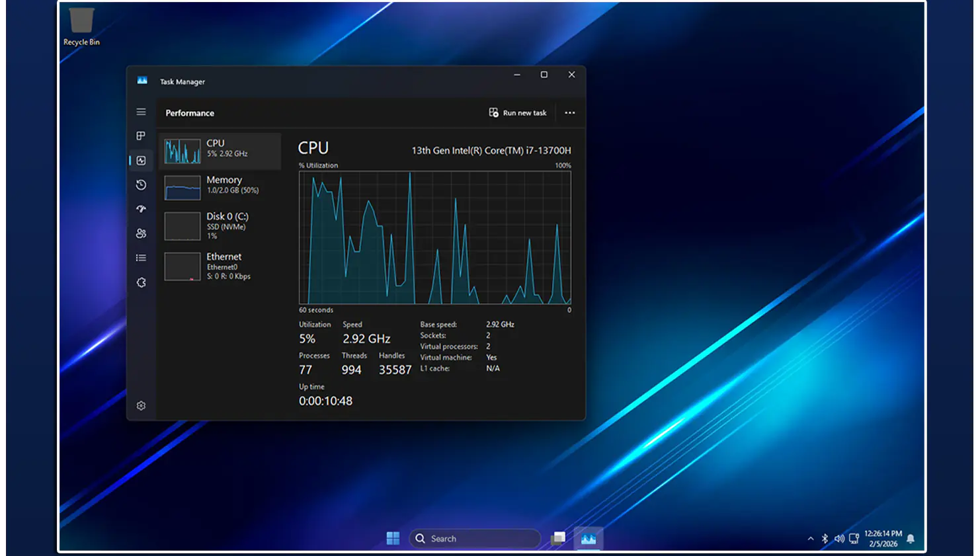Click the L1 cache label
Image resolution: width=980 pixels, height=556 pixels.
435,369
